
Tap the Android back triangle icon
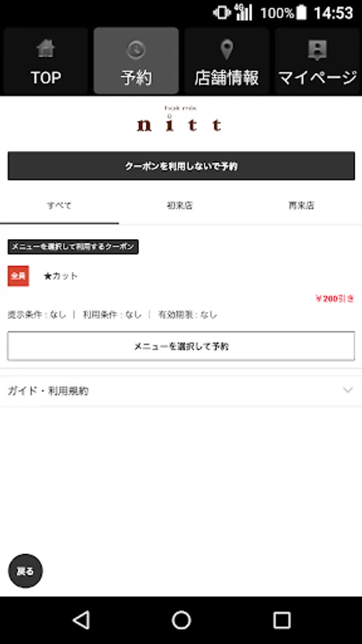pyautogui.click(x=82, y=620)
